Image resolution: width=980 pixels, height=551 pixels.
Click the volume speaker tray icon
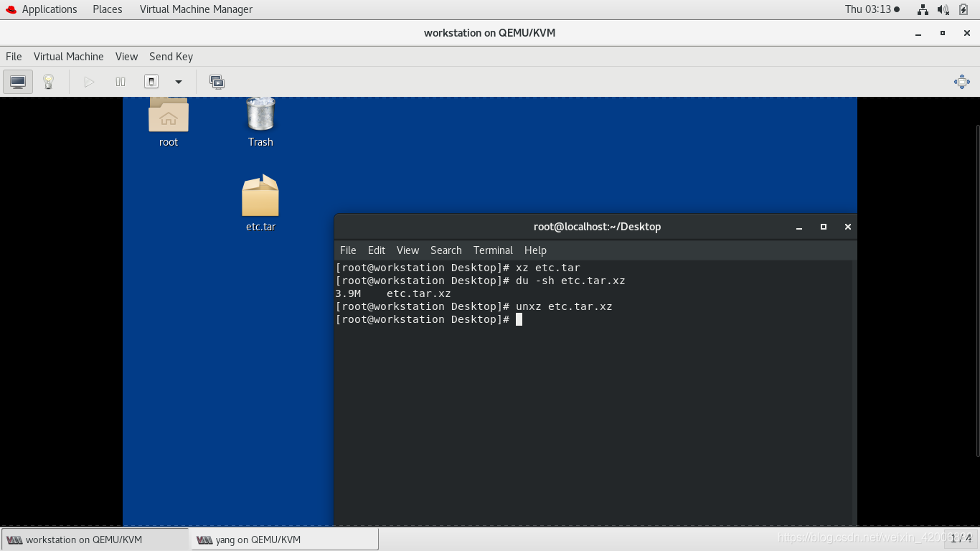[943, 9]
